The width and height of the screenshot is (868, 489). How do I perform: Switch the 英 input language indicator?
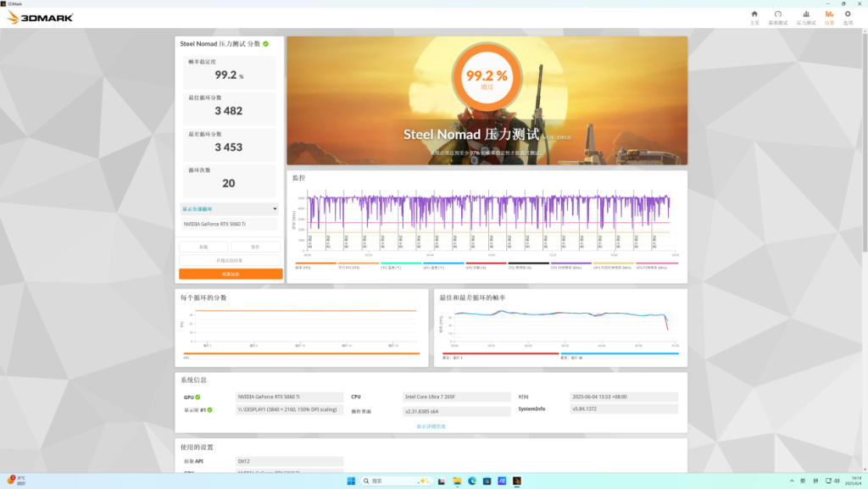coord(803,481)
